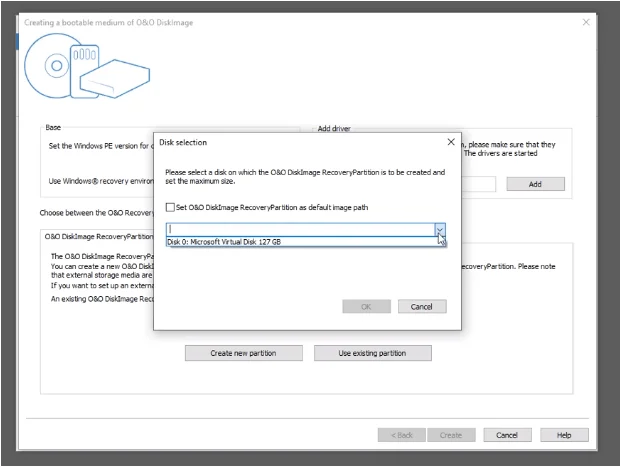Click into the disk combo box field
The width and height of the screenshot is (621, 467).
point(301,230)
